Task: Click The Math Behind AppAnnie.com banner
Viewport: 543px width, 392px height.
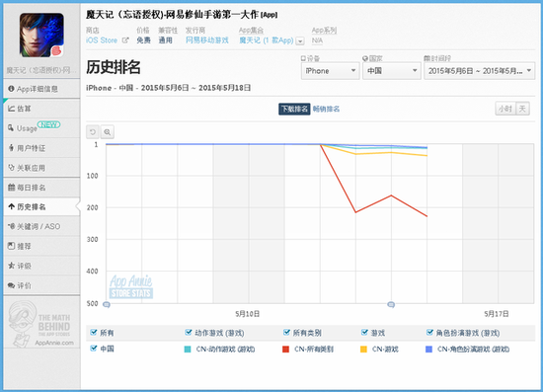Action: tap(41, 324)
